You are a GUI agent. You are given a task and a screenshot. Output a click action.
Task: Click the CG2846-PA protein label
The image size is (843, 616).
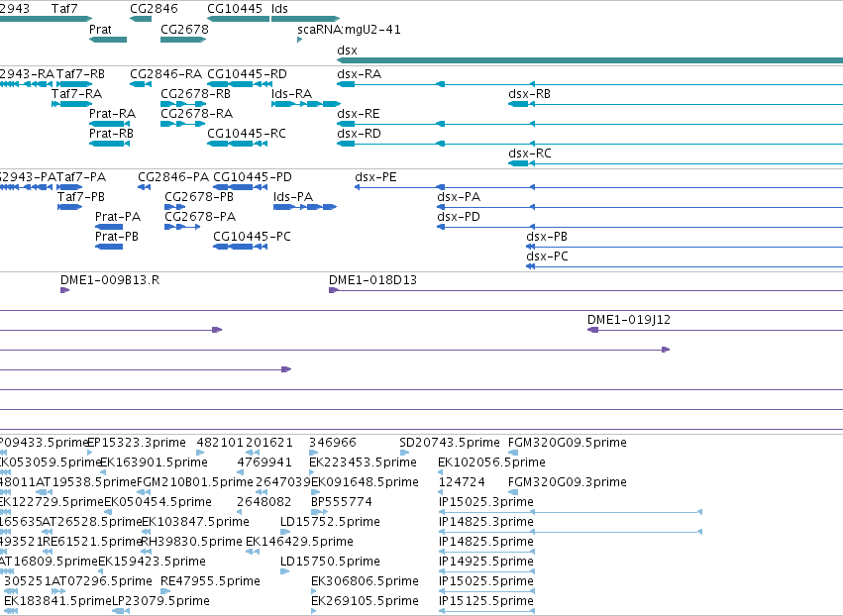coord(173,177)
